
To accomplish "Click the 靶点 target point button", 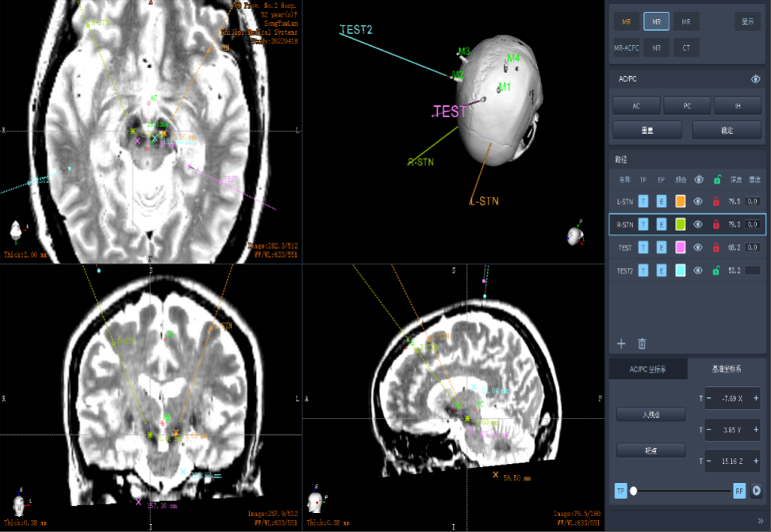I will tap(650, 450).
